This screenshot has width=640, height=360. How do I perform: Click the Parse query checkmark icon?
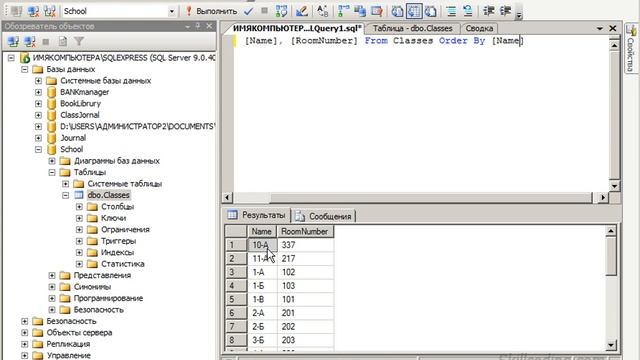pos(249,11)
